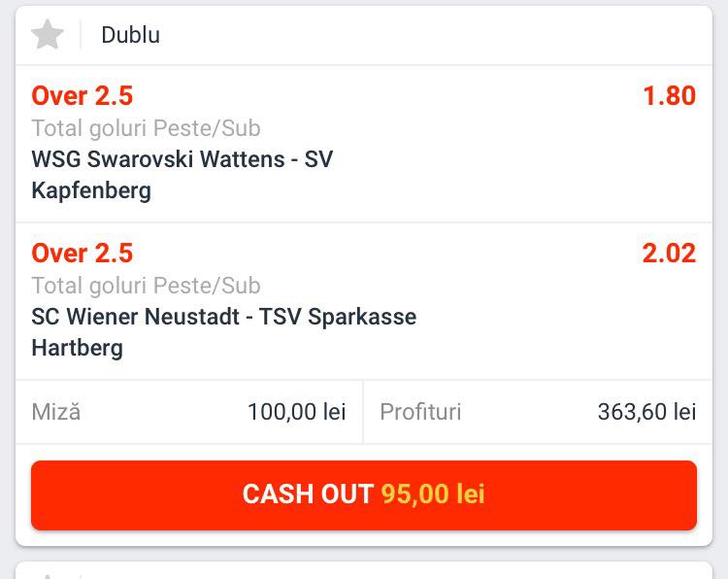
Task: Open SC Wiener Neustadt - TSV Sparkasse Hartberg match
Action: pyautogui.click(x=224, y=332)
